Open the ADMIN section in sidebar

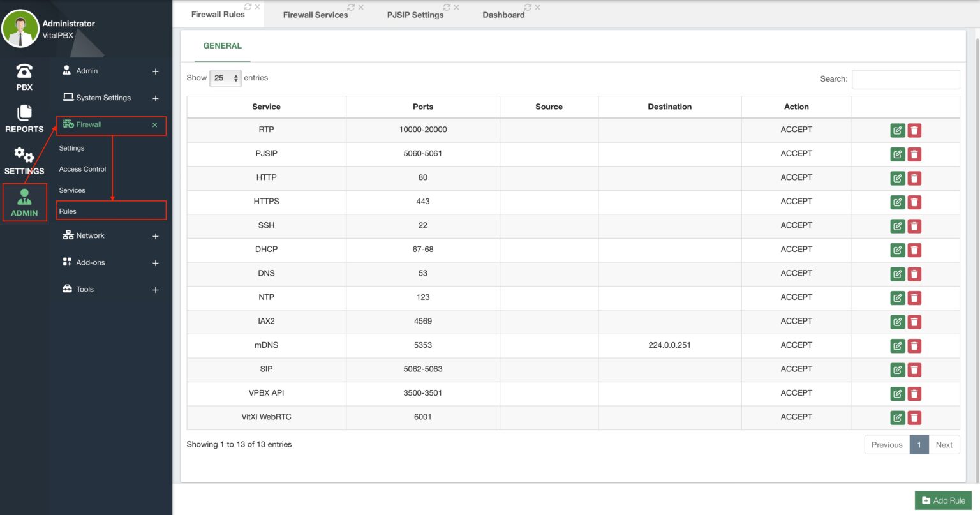coord(24,203)
